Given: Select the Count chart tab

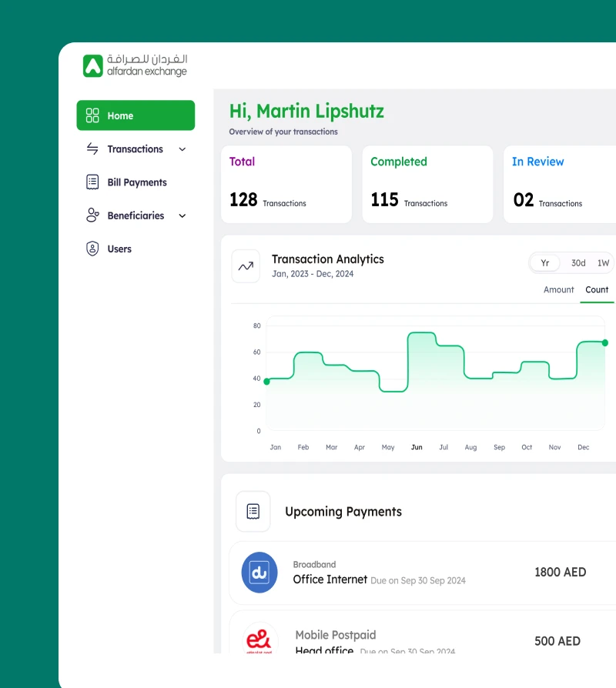Looking at the screenshot, I should (597, 290).
